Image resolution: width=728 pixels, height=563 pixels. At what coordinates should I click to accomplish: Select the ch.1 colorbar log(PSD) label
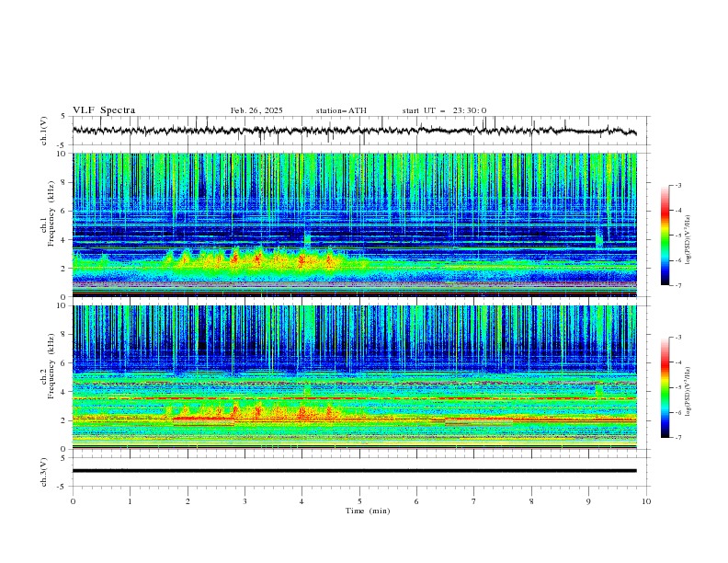[x=688, y=239]
